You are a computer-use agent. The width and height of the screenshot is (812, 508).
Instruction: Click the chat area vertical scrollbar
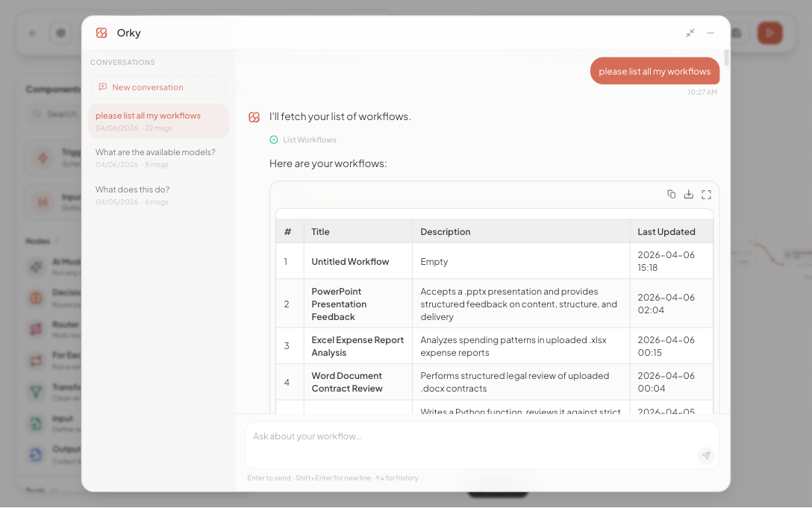pos(726,58)
